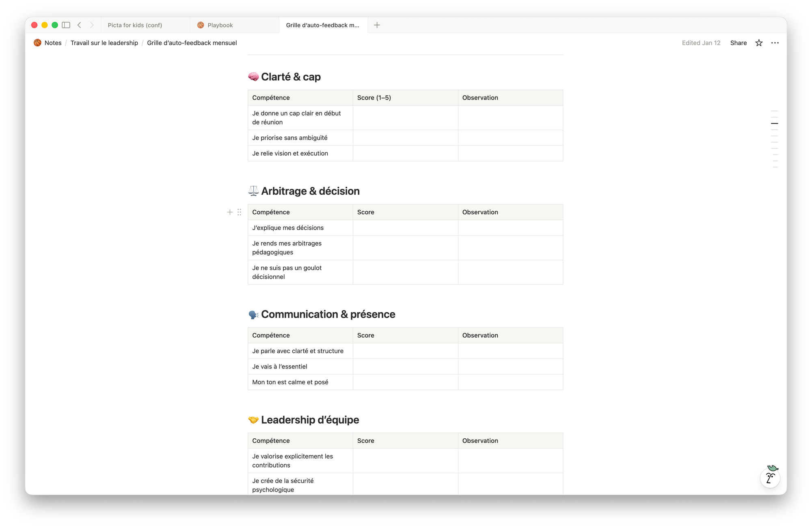
Task: Switch to the Playbook tab
Action: coord(220,25)
